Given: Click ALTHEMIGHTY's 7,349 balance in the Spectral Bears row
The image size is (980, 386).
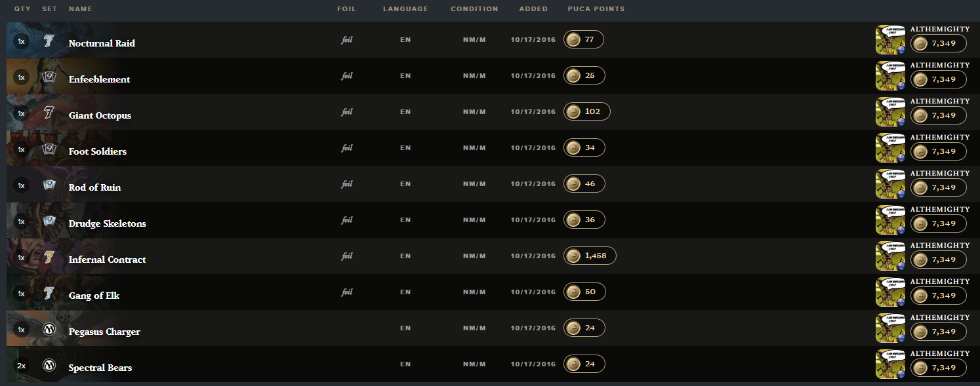Looking at the screenshot, I should [938, 368].
